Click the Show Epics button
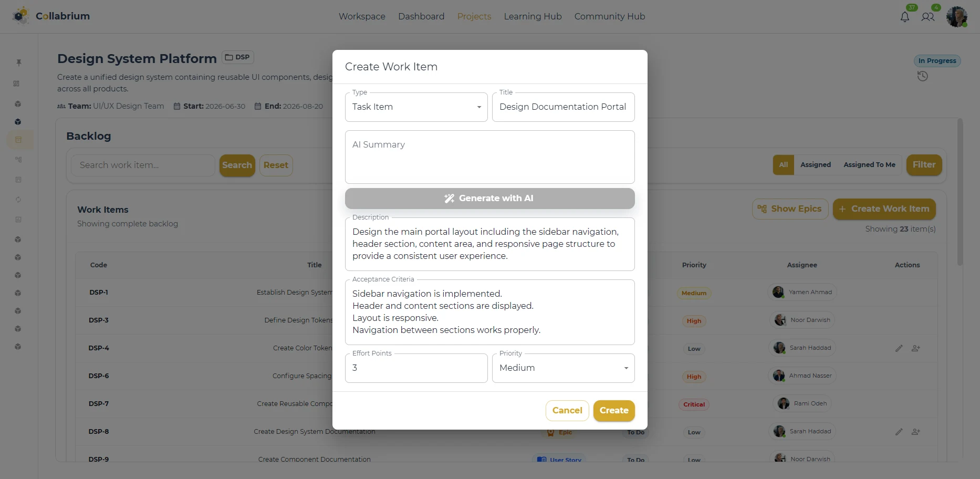The image size is (980, 479). (790, 209)
